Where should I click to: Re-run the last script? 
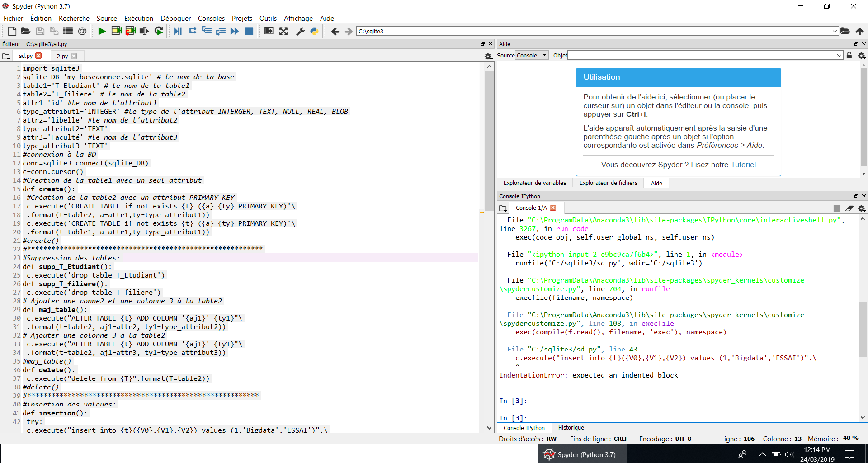(x=159, y=31)
